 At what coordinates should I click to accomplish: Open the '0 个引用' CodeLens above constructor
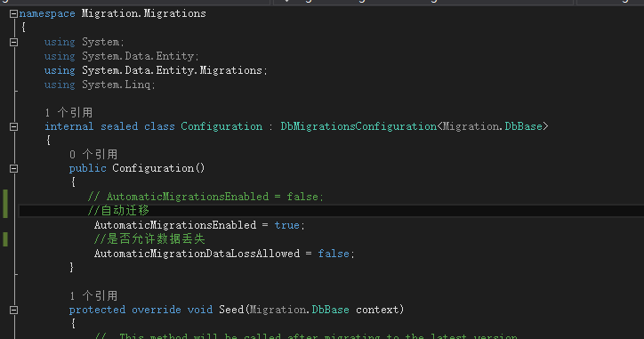pyautogui.click(x=93, y=155)
